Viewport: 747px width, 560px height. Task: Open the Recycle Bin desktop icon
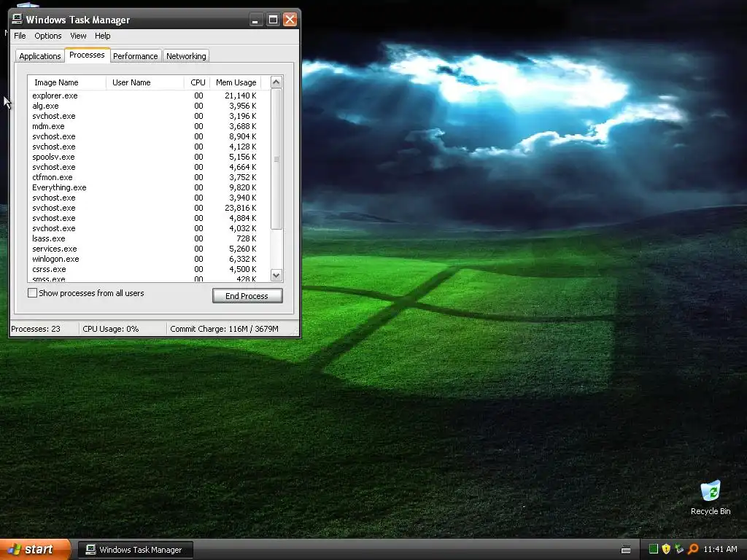point(711,498)
